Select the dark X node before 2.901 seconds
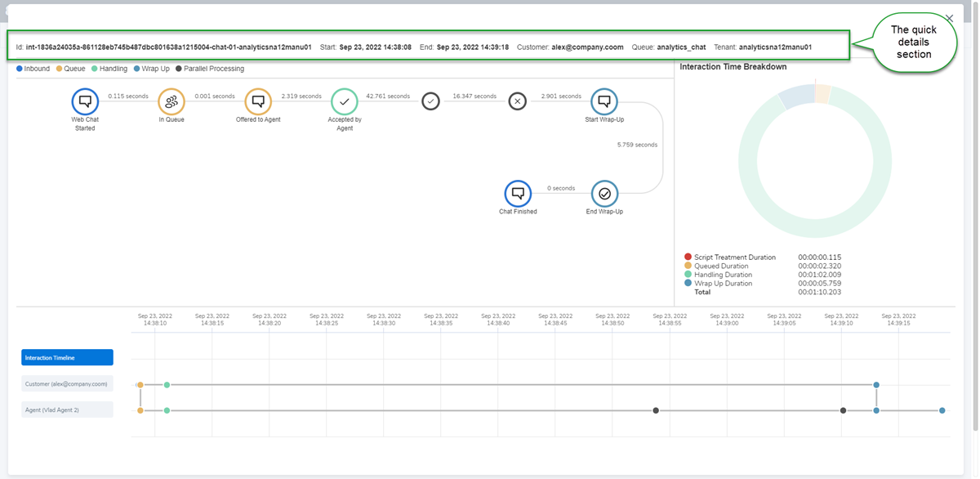 (x=518, y=101)
